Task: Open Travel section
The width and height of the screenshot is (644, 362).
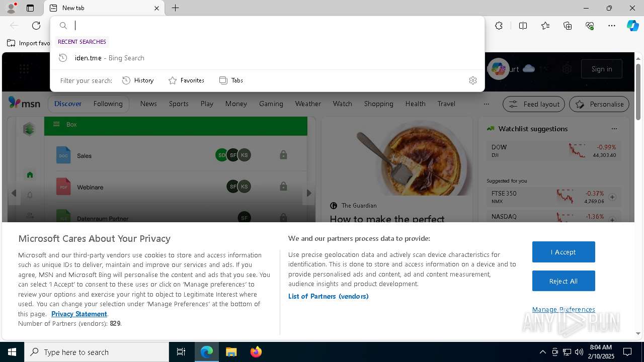Action: [446, 104]
